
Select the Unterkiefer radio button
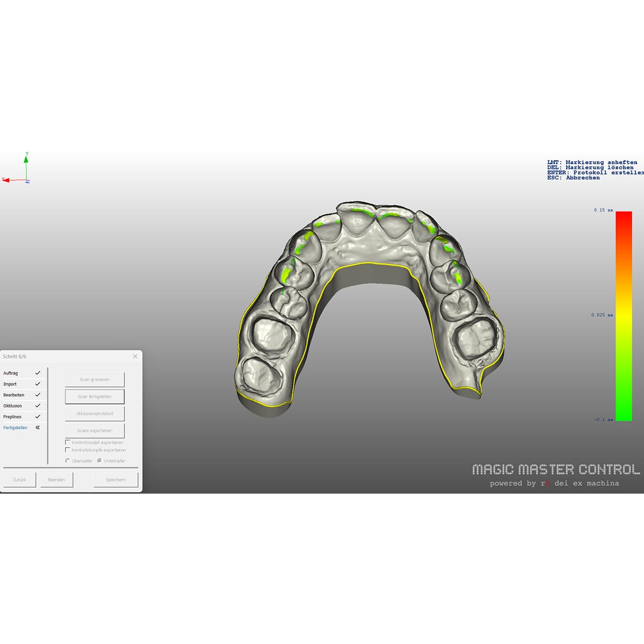(99, 461)
